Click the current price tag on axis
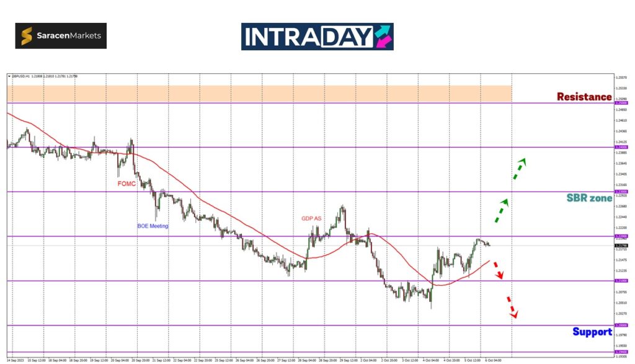Screen dimensions: 635x364 pyautogui.click(x=620, y=246)
